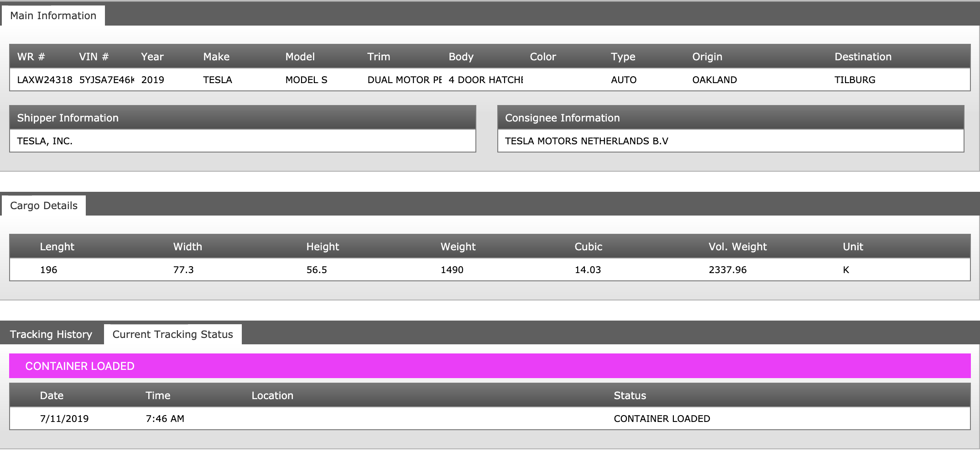This screenshot has height=453, width=980.
Task: Select the weight value 1490
Action: point(452,270)
